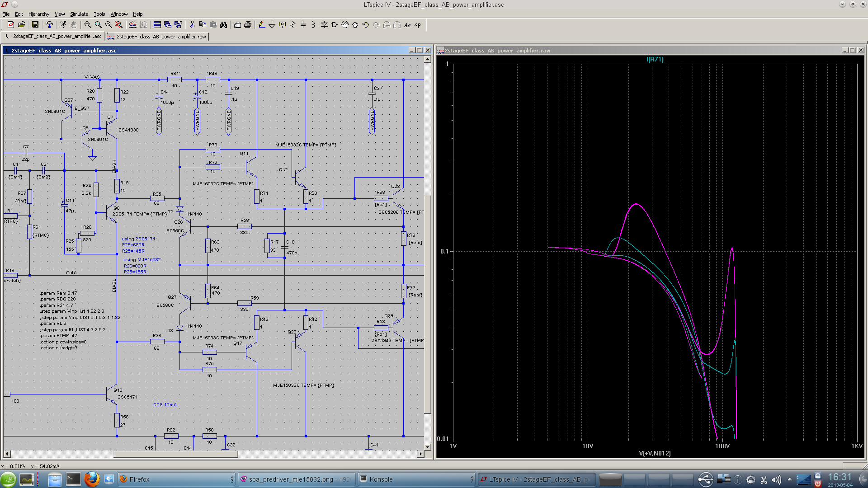Viewport: 868px width, 488px height.
Task: Click the Zoom In magnifier icon
Action: pyautogui.click(x=88, y=25)
